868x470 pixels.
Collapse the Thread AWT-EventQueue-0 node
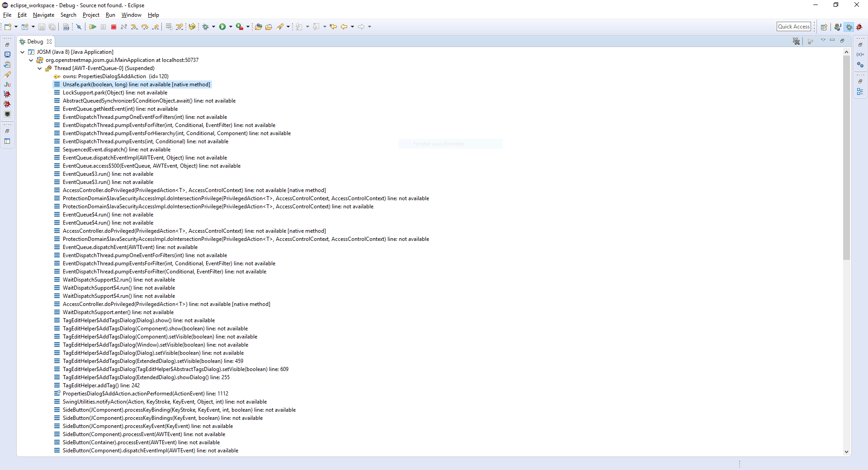point(39,68)
